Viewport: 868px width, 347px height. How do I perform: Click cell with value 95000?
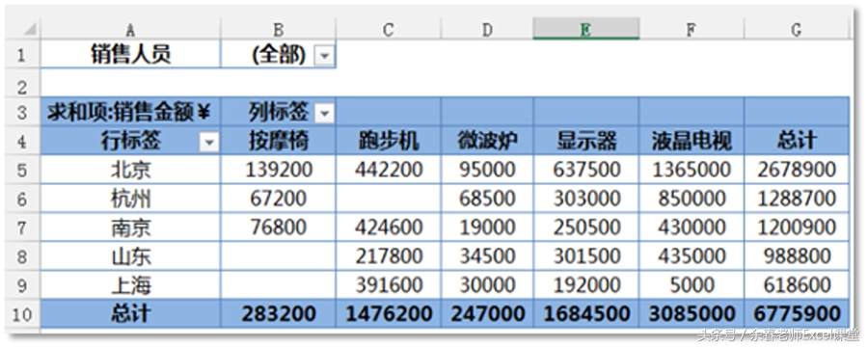click(x=488, y=170)
